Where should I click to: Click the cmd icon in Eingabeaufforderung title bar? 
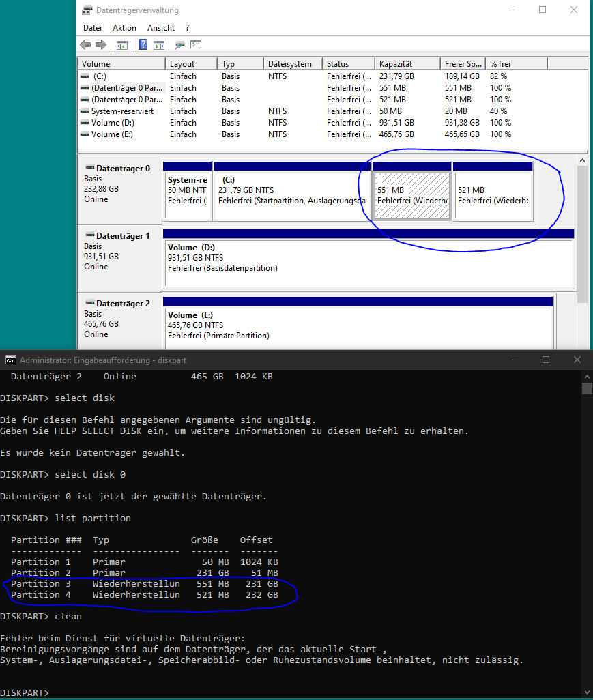point(11,360)
